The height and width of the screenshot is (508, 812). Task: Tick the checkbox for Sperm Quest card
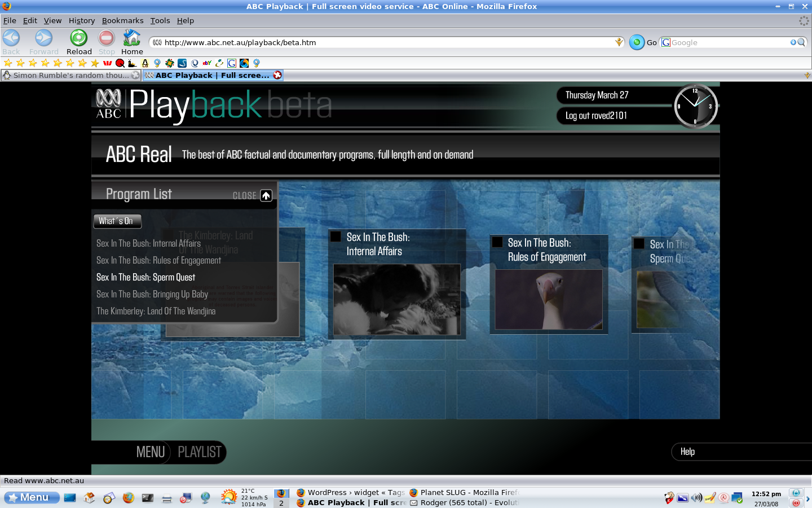(x=639, y=243)
